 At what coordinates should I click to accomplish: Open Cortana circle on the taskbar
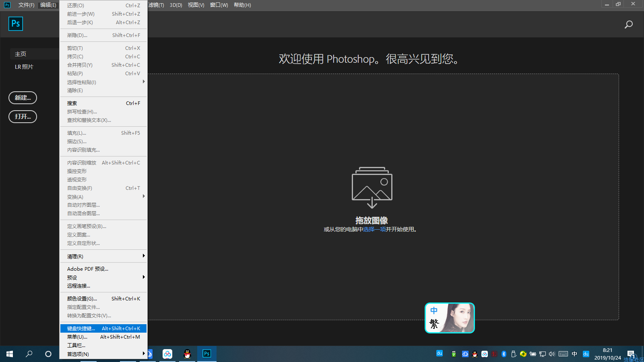tap(48, 354)
